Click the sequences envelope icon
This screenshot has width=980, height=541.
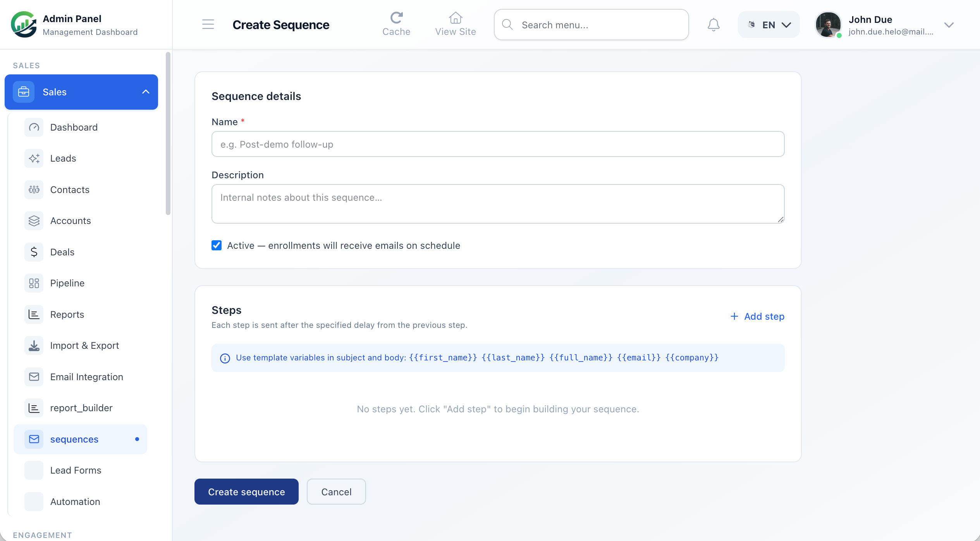coord(34,439)
